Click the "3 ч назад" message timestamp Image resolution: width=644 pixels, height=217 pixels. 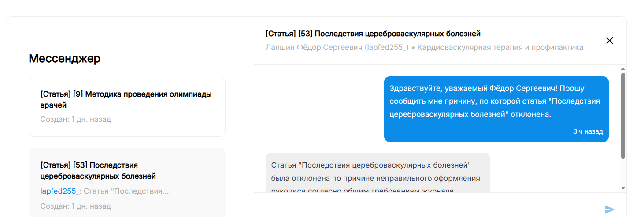[x=588, y=131]
